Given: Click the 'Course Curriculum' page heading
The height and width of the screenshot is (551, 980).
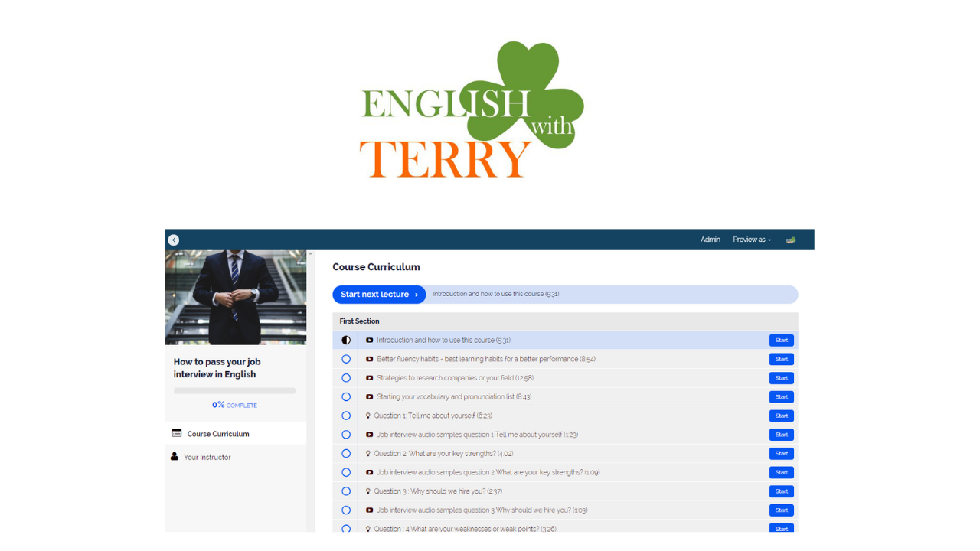Looking at the screenshot, I should point(376,267).
